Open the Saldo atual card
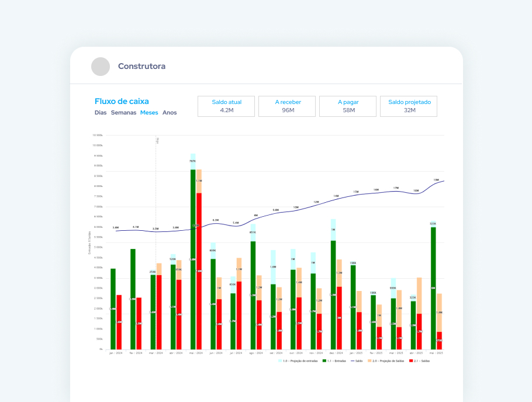Viewport: 532px width, 402px height. (x=226, y=106)
